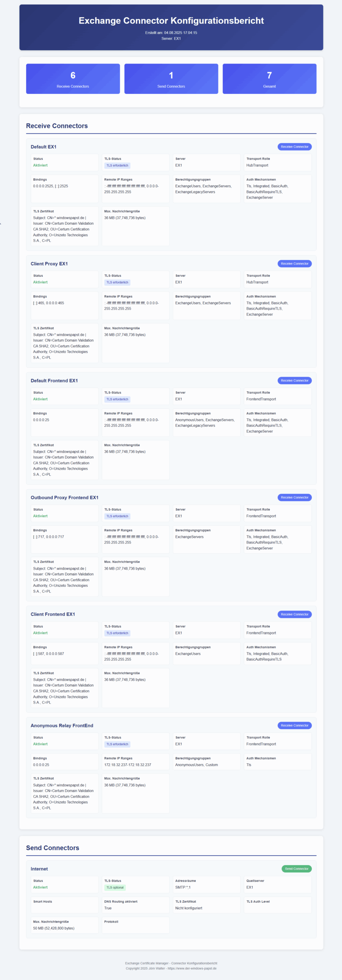Click Receive Connector badge for Outbound Proxy Frontend EX1
342x980 pixels.
(294, 498)
